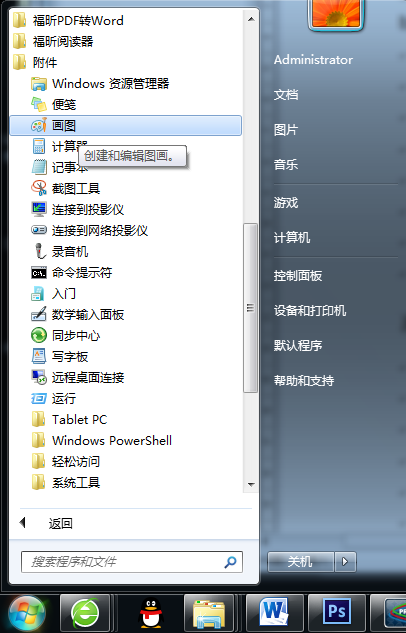Open the arrow menu beside 关机
The height and width of the screenshot is (633, 406).
[x=345, y=562]
